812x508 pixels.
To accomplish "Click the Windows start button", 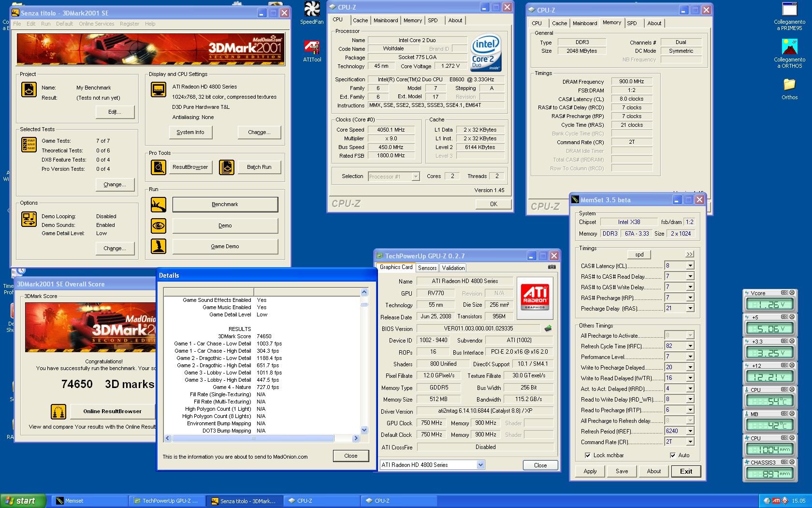I will [23, 501].
